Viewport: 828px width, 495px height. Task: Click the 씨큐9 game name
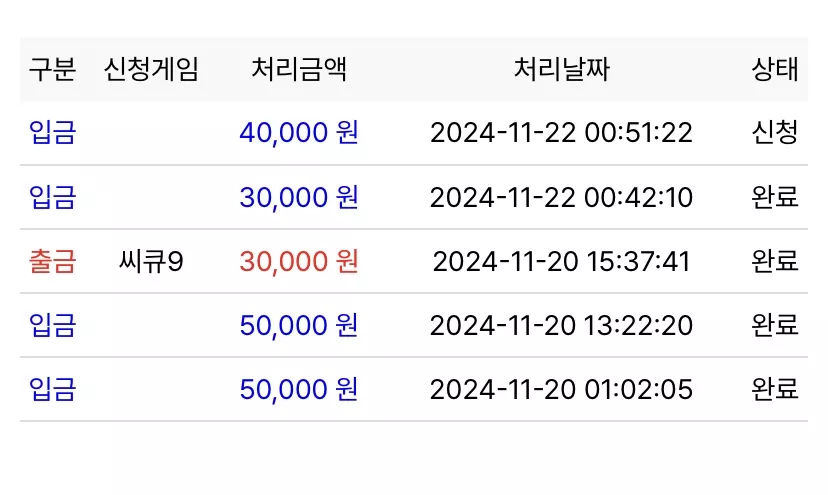(x=151, y=261)
